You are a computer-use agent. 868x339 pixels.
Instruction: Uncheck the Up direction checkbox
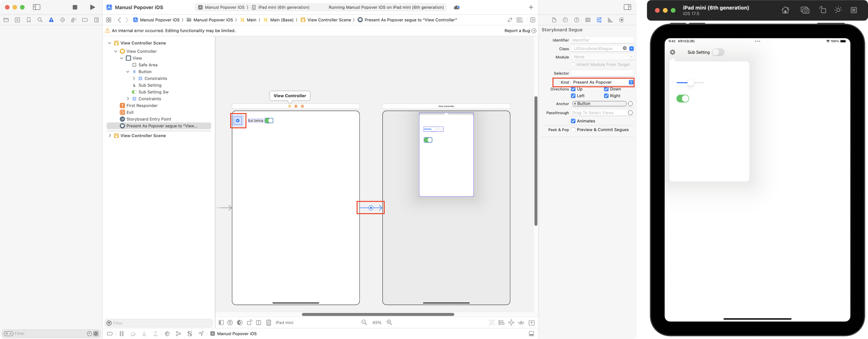click(573, 89)
